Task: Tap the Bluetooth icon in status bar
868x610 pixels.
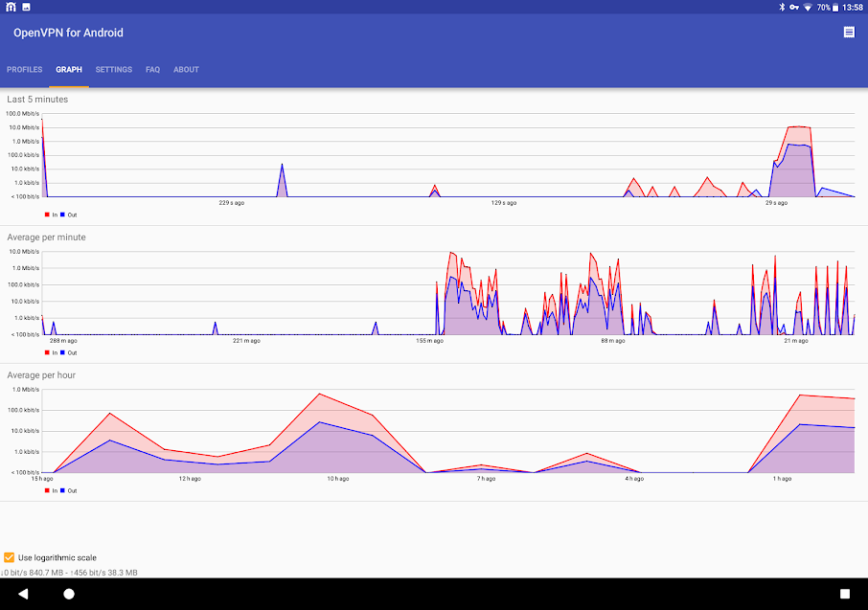Action: click(x=781, y=7)
